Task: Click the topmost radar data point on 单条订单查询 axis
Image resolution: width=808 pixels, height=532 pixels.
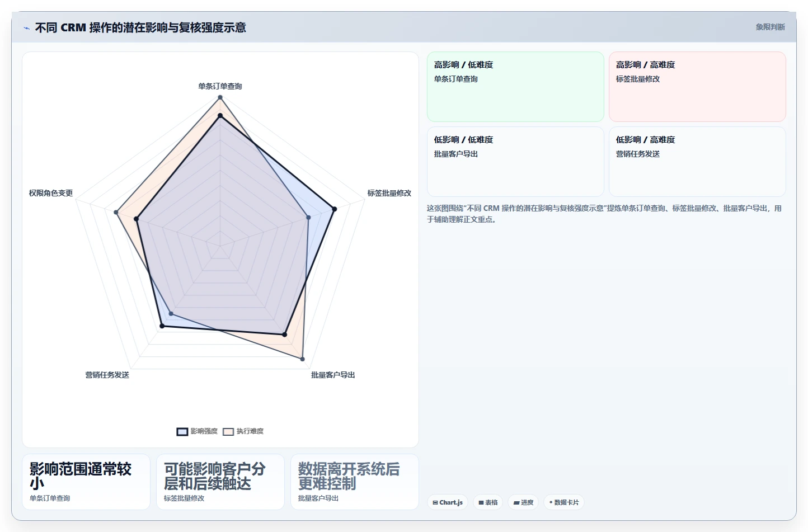Action: pos(220,97)
